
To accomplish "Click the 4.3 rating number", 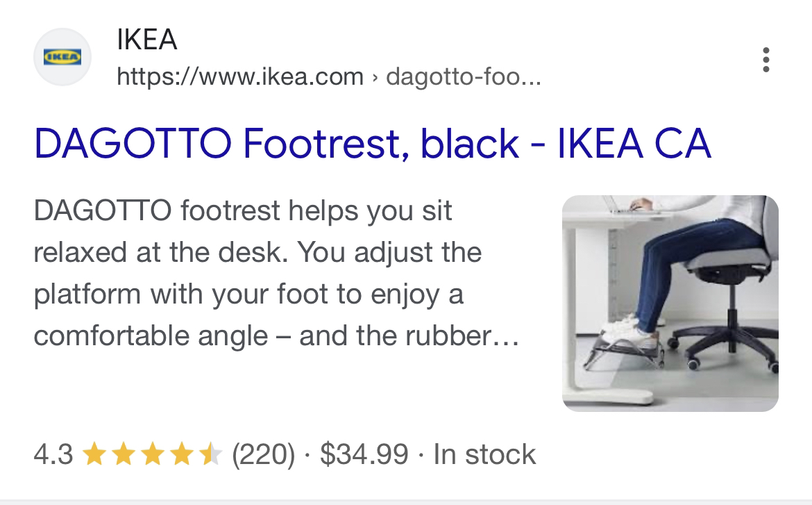I will (53, 454).
